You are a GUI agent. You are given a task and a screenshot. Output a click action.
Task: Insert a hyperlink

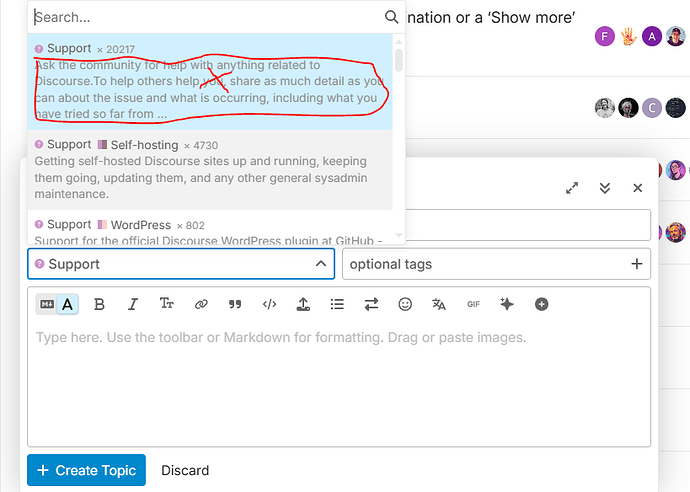click(x=201, y=304)
